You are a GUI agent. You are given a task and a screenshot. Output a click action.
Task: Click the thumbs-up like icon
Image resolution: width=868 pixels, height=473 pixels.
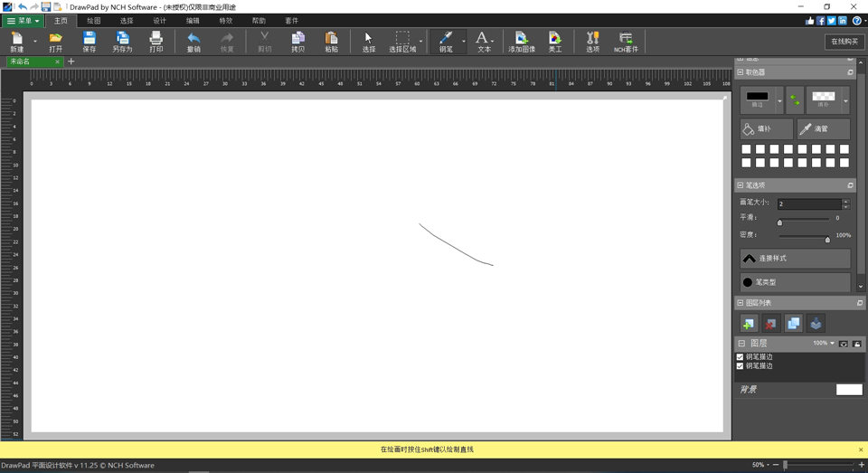tap(810, 21)
